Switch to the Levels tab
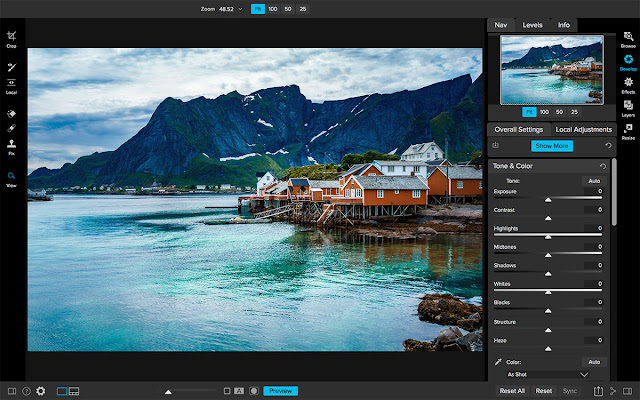Viewport: 640px width, 400px height. click(x=533, y=24)
